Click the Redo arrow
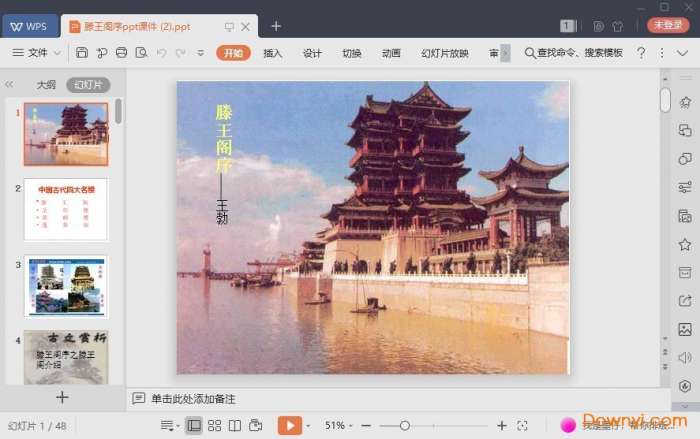The image size is (700, 439). (x=181, y=53)
